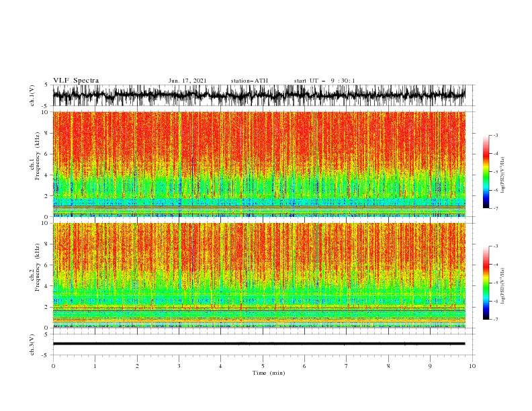Click the "2" kHz tick on ch.2 axis
Viewport: 532px width, 411px height.
pos(47,307)
